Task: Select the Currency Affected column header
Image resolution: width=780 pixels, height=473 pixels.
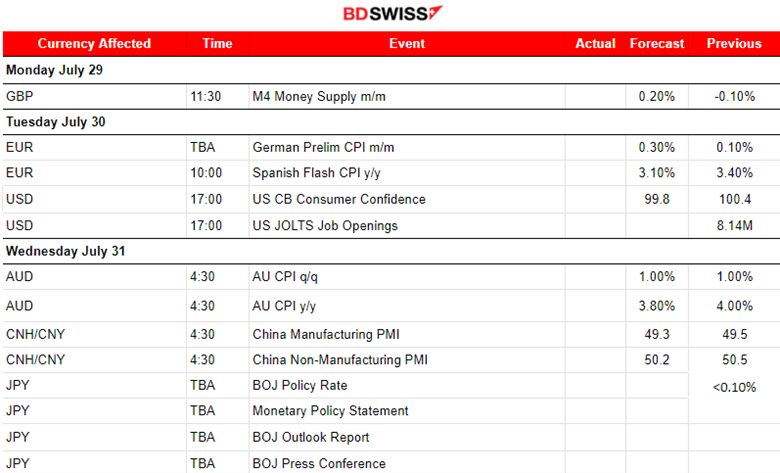Action: [x=94, y=44]
